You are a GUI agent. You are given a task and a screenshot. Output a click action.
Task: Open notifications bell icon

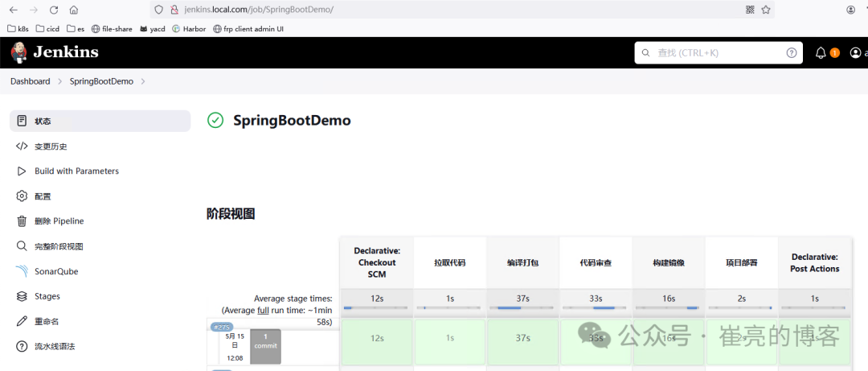[821, 52]
